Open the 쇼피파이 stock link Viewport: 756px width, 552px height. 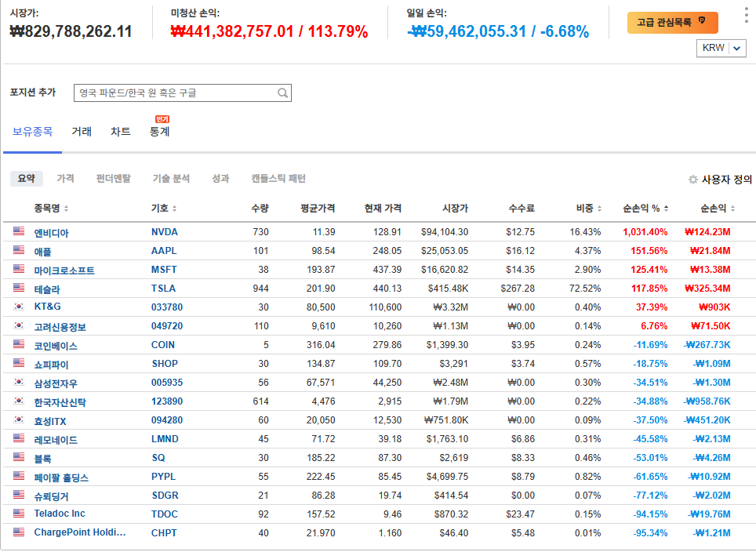pos(51,365)
